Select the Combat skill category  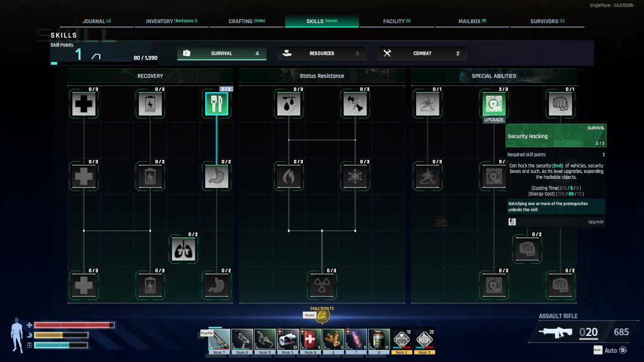click(422, 53)
